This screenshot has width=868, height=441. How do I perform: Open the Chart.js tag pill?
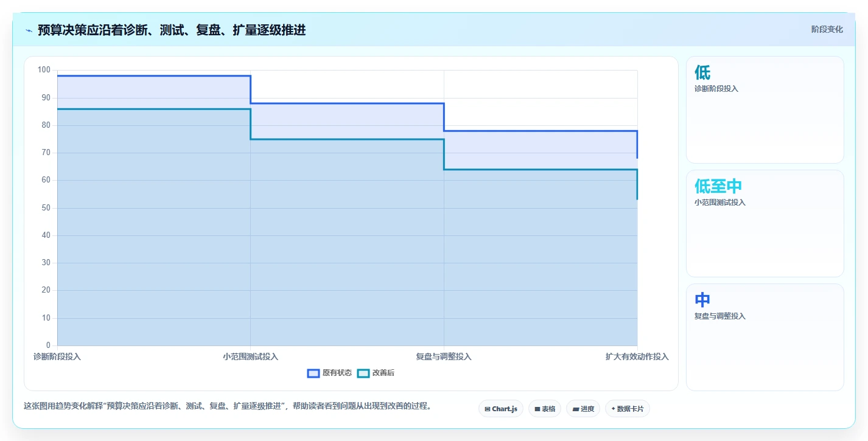501,409
